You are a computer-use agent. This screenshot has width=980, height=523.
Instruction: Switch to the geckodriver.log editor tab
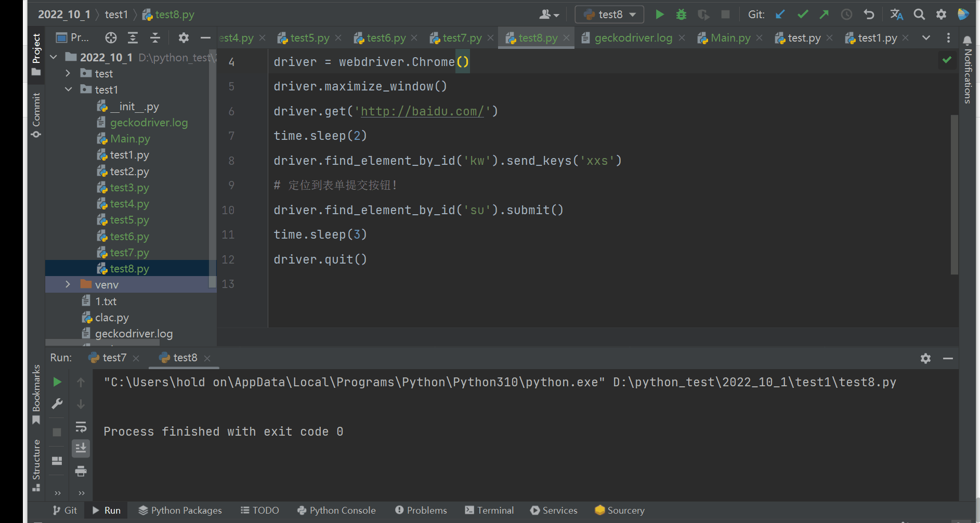633,37
